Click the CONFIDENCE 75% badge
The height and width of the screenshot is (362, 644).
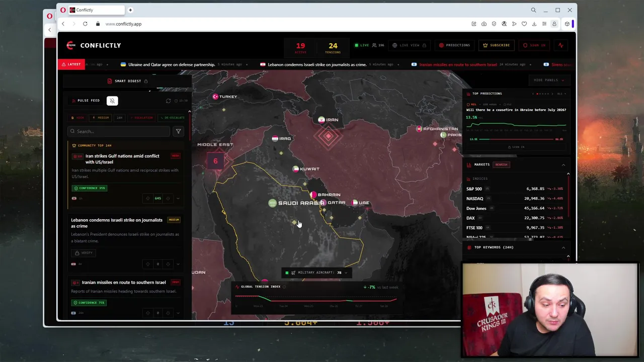coord(89,303)
